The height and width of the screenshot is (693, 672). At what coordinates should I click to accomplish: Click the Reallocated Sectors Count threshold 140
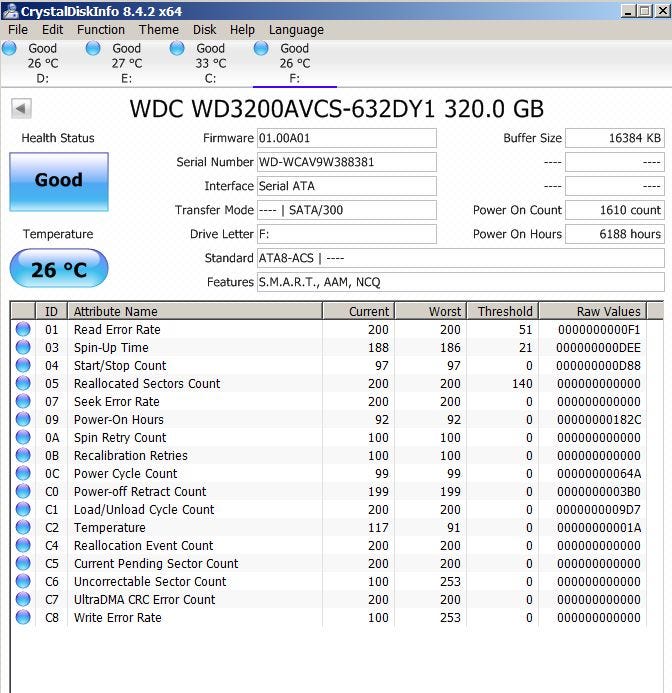(x=522, y=383)
